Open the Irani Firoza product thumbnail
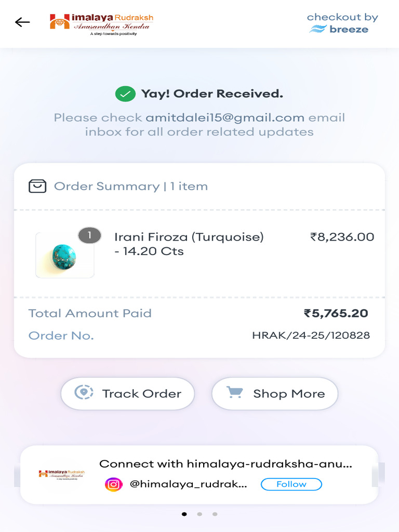The width and height of the screenshot is (399, 532). click(64, 255)
